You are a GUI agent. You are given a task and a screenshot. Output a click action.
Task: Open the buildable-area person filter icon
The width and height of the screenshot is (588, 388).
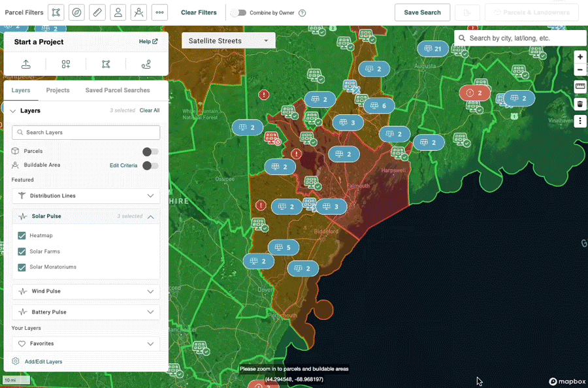coord(139,12)
